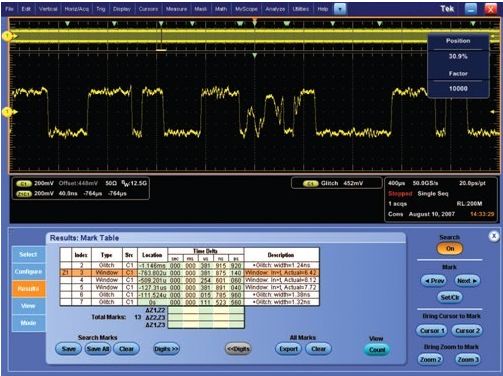Select mark table row index 4 Window
The height and width of the screenshot is (376, 503).
[189, 280]
